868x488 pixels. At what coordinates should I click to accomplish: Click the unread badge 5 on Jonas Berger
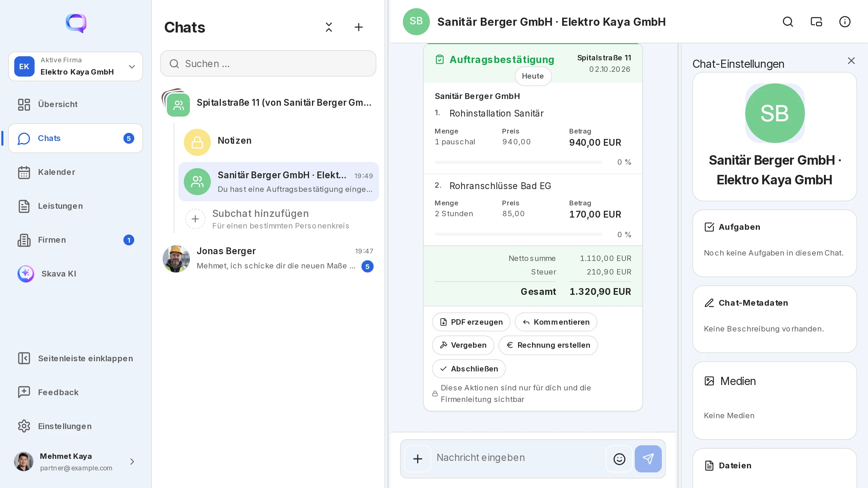click(x=368, y=267)
